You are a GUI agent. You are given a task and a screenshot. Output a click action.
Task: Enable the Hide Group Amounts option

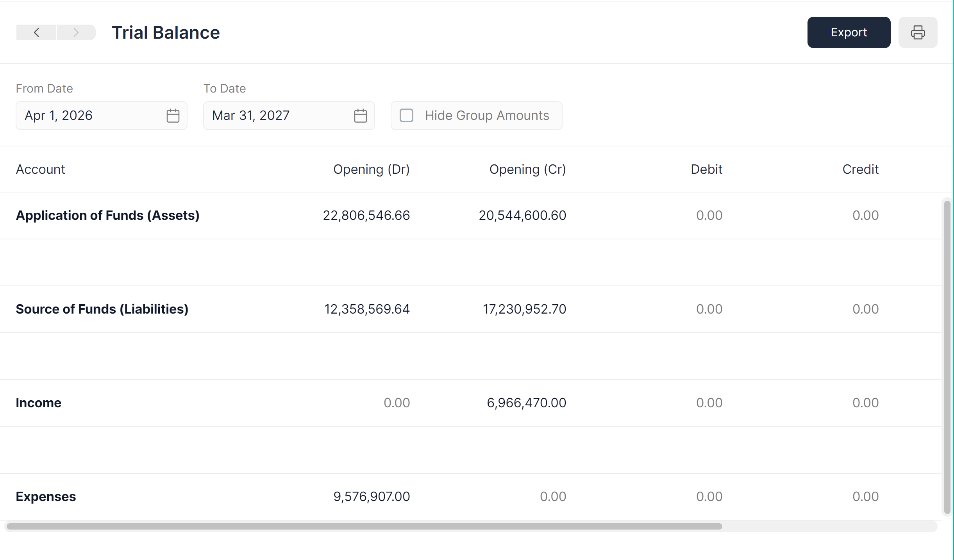(407, 115)
